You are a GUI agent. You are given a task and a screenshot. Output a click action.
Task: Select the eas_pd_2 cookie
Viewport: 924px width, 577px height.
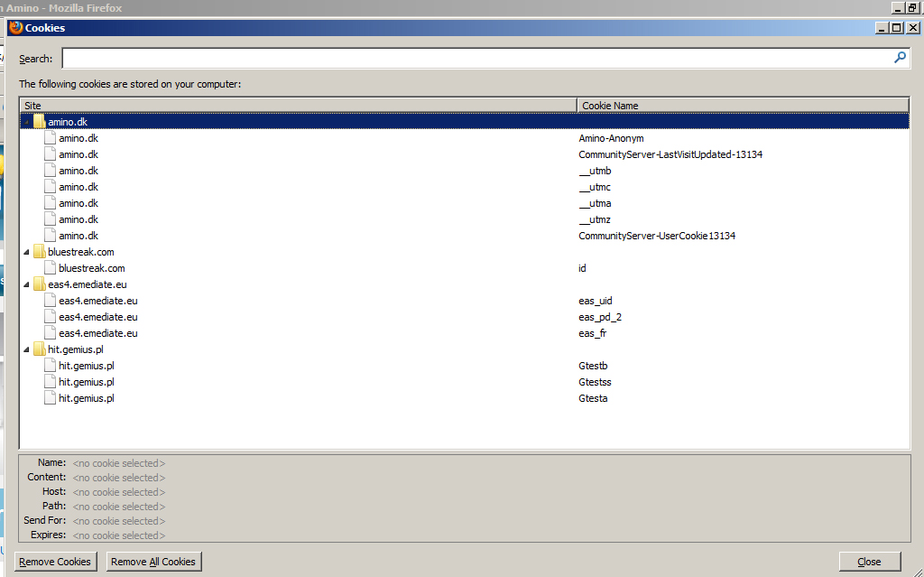tap(465, 317)
